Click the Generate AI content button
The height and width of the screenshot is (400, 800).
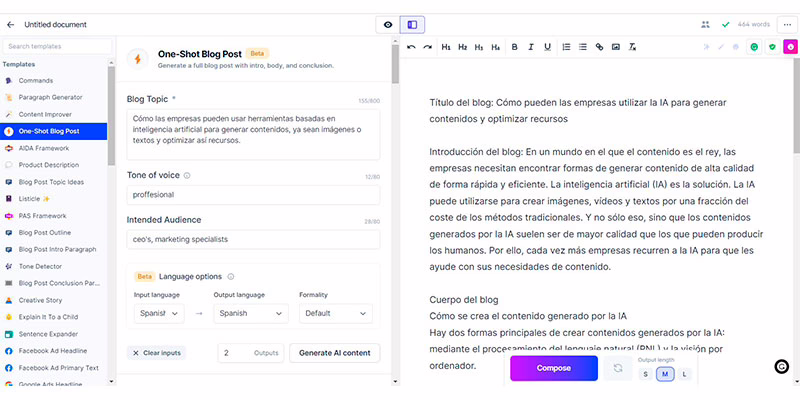334,352
